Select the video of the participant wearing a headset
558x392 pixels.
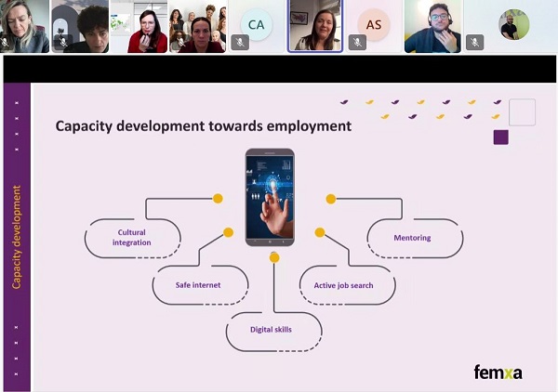(433, 26)
